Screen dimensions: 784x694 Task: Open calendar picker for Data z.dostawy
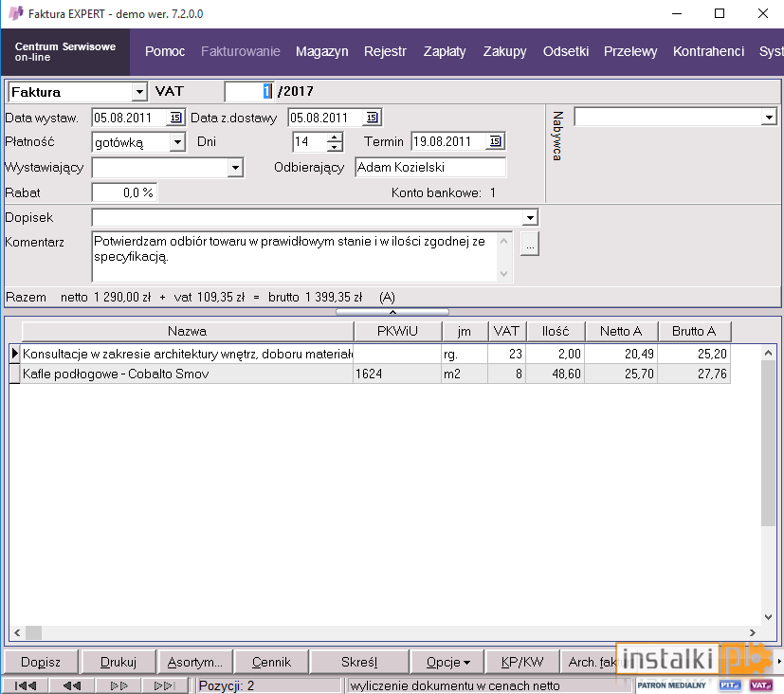372,118
